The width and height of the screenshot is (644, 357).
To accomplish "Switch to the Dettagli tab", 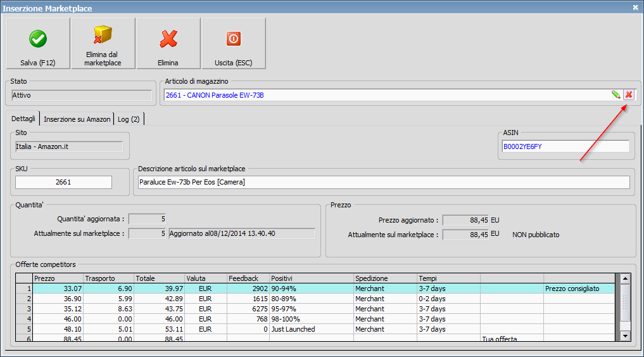I will pos(23,119).
